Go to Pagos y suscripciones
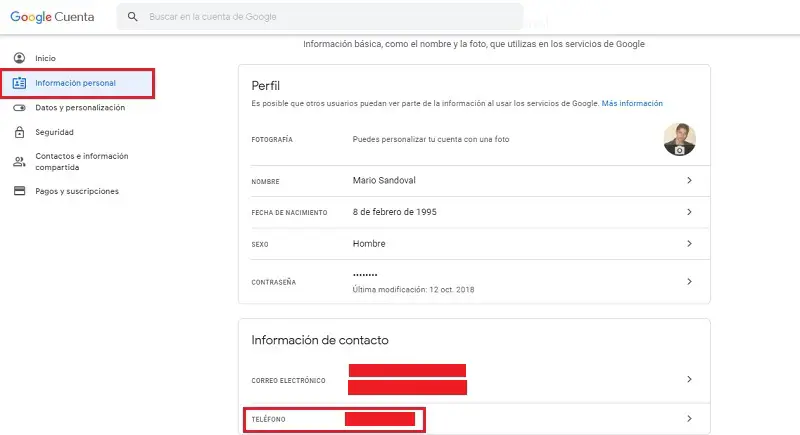800x435 pixels. [x=77, y=191]
